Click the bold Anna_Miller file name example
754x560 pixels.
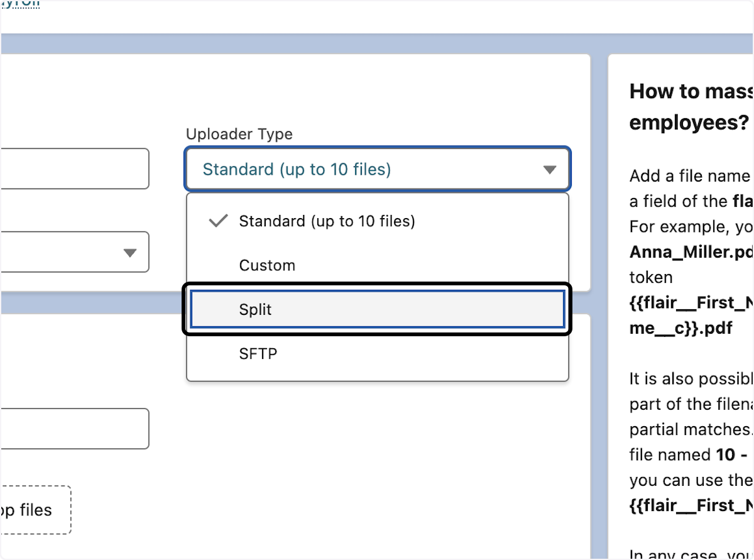click(x=691, y=252)
